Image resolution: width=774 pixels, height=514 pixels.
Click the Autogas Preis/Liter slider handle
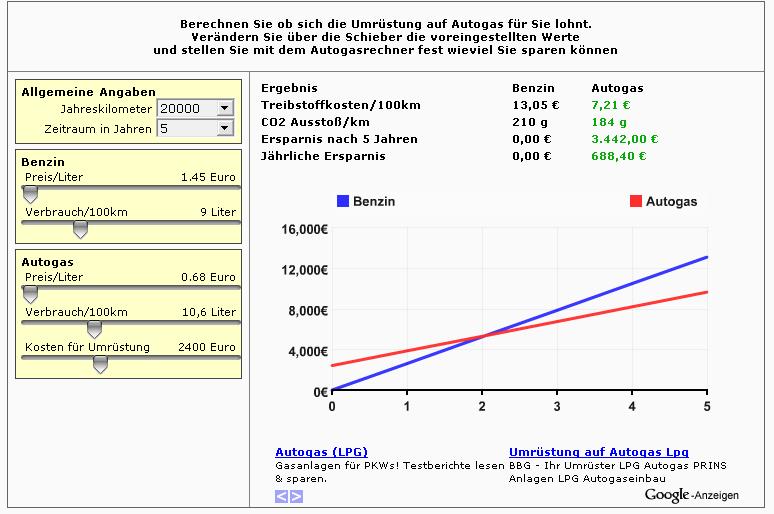pos(30,294)
